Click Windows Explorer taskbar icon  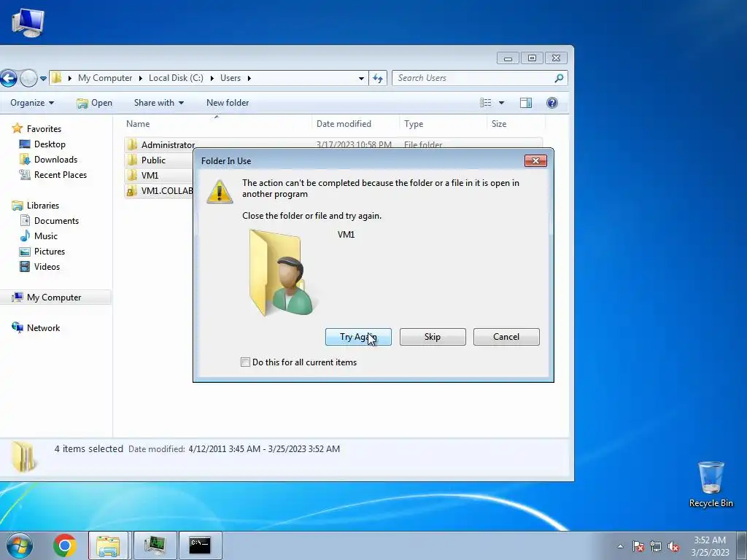tap(108, 545)
